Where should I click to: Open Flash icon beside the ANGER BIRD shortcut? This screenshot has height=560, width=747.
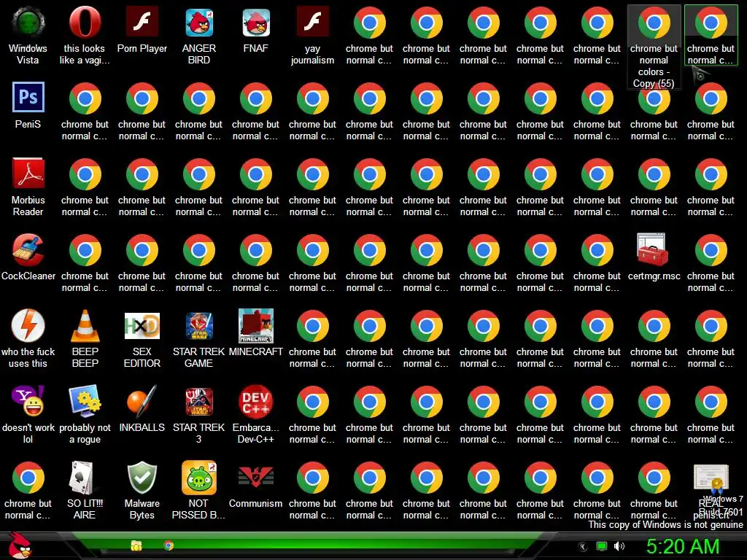pyautogui.click(x=142, y=22)
